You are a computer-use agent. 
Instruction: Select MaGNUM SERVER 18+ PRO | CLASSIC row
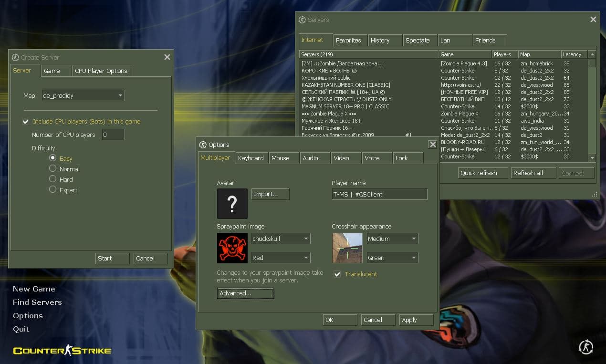click(x=443, y=106)
